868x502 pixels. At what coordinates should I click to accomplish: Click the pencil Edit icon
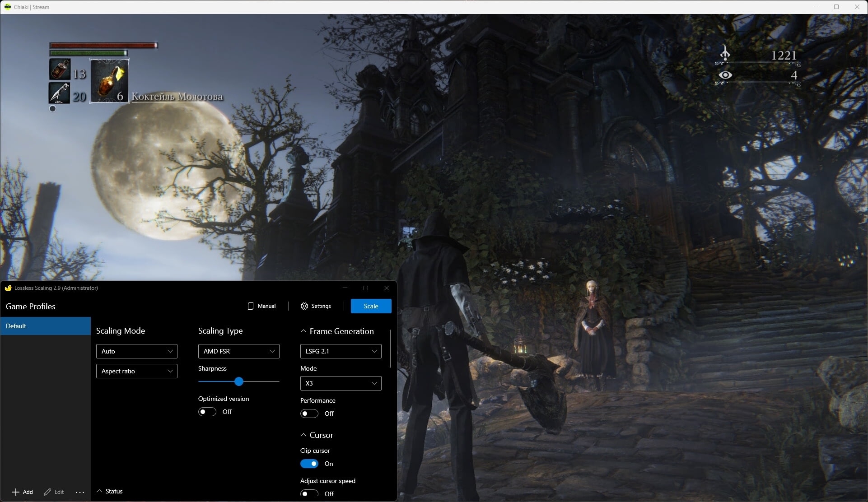coord(47,492)
